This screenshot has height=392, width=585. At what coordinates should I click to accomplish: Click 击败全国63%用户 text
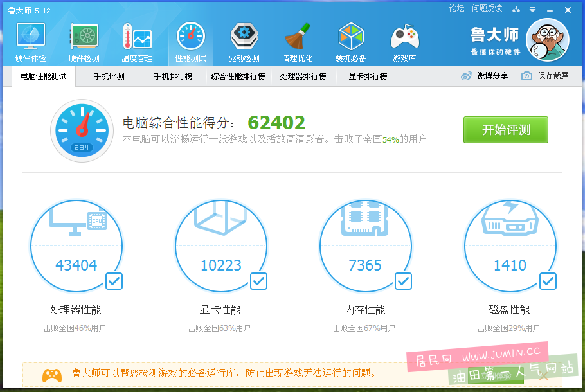pos(219,328)
